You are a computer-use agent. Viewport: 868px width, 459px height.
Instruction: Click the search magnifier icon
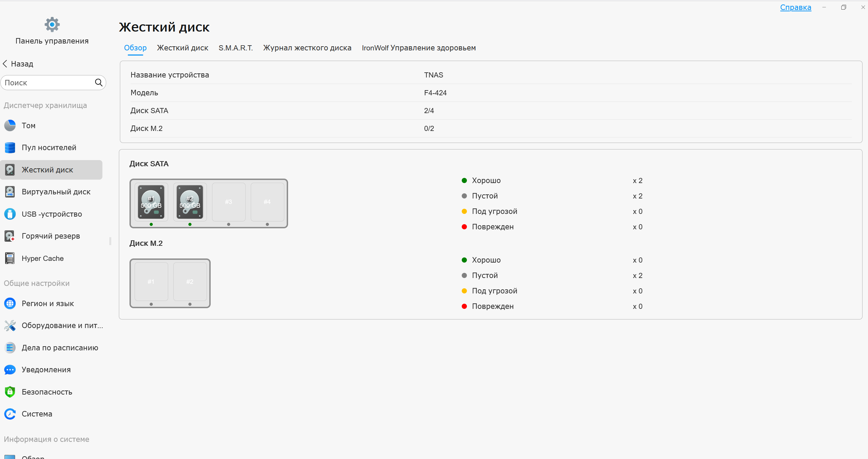(x=99, y=83)
